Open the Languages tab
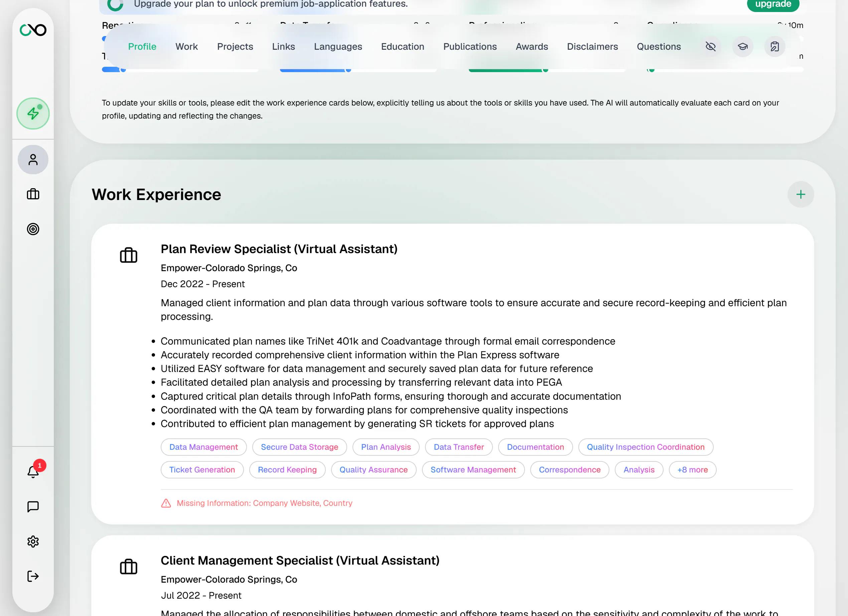The width and height of the screenshot is (848, 616). click(338, 47)
